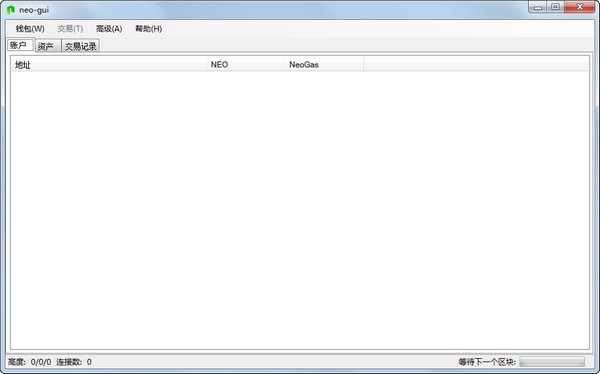Open the 高级(A) advanced menu

[x=109, y=29]
